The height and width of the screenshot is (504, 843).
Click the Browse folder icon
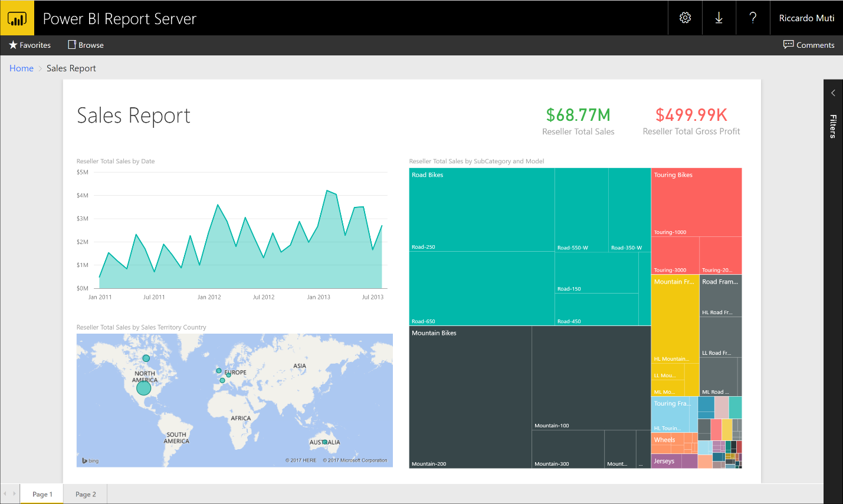pyautogui.click(x=71, y=45)
